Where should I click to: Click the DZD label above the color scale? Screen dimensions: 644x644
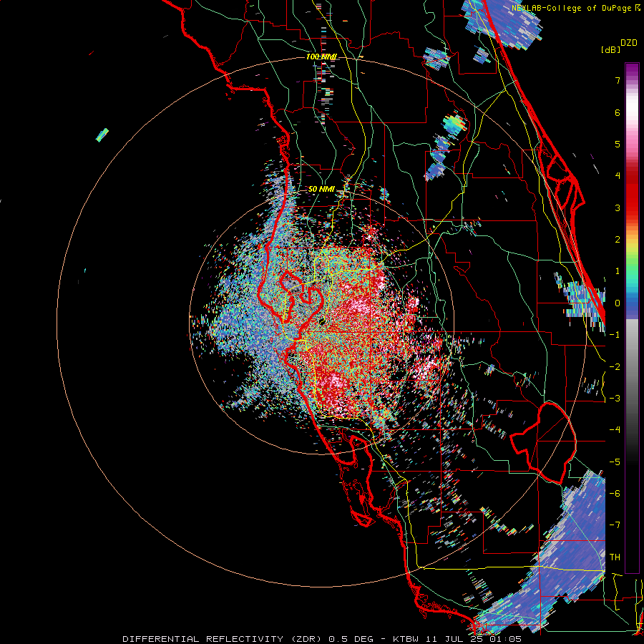pos(628,43)
